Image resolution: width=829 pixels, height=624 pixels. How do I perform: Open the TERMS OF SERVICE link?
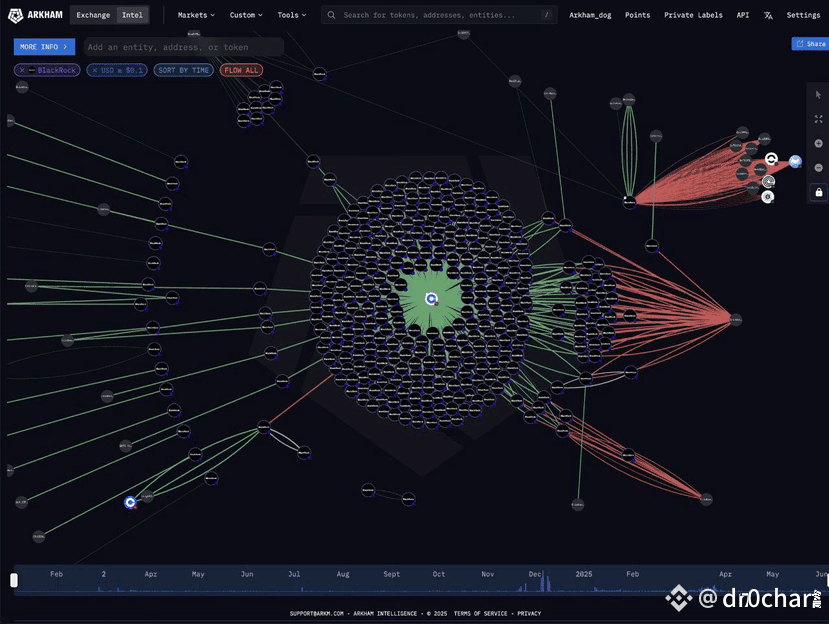[480, 613]
